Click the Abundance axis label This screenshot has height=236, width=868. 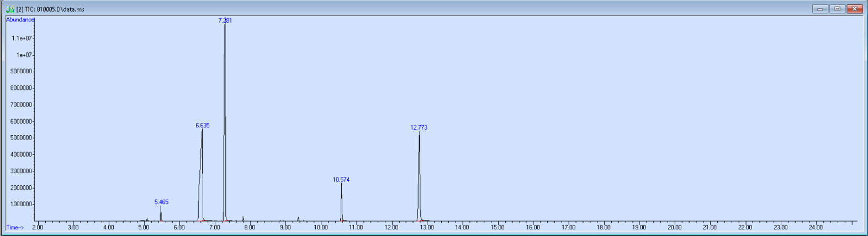[20, 20]
